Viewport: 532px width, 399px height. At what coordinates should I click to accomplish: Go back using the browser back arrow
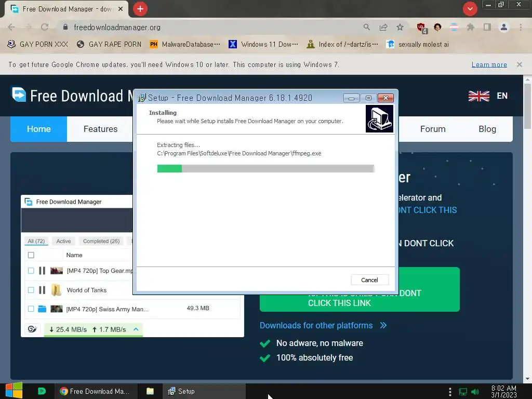11,27
